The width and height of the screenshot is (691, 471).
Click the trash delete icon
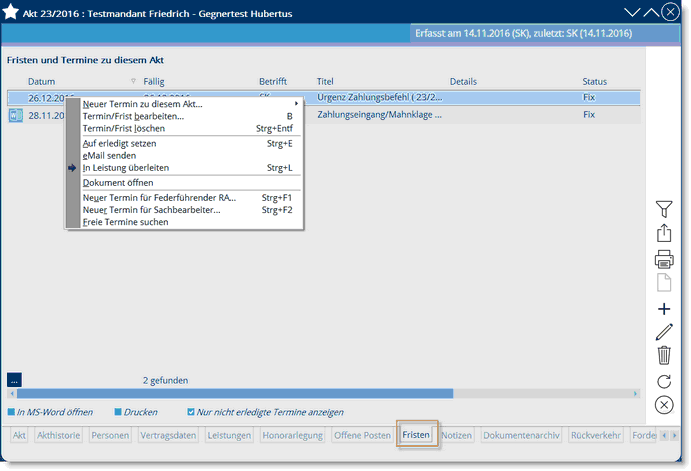click(664, 355)
